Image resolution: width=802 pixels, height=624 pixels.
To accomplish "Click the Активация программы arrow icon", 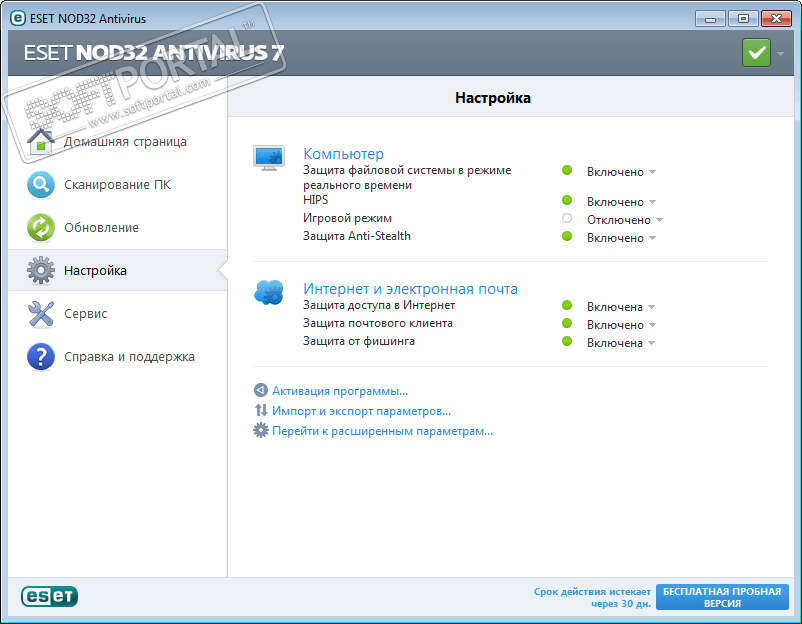I will [x=261, y=390].
